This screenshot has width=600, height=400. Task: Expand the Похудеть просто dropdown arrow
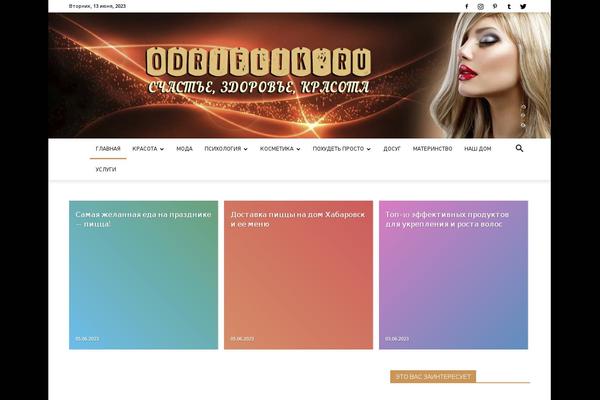pos(368,149)
